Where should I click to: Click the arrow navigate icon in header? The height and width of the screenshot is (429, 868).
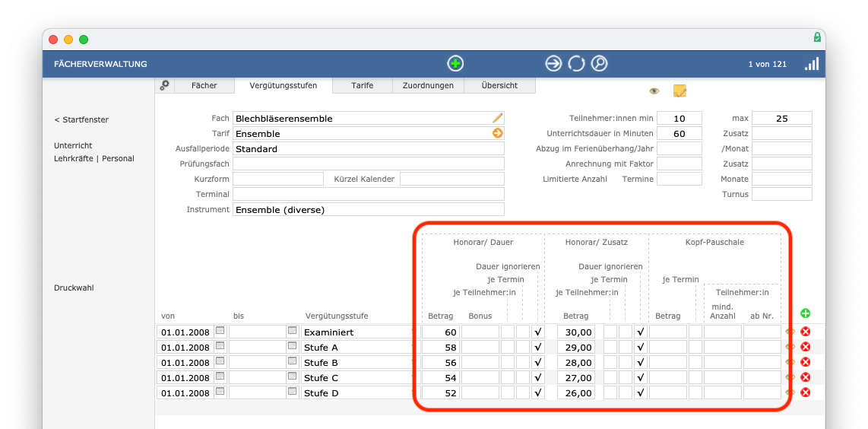click(553, 64)
